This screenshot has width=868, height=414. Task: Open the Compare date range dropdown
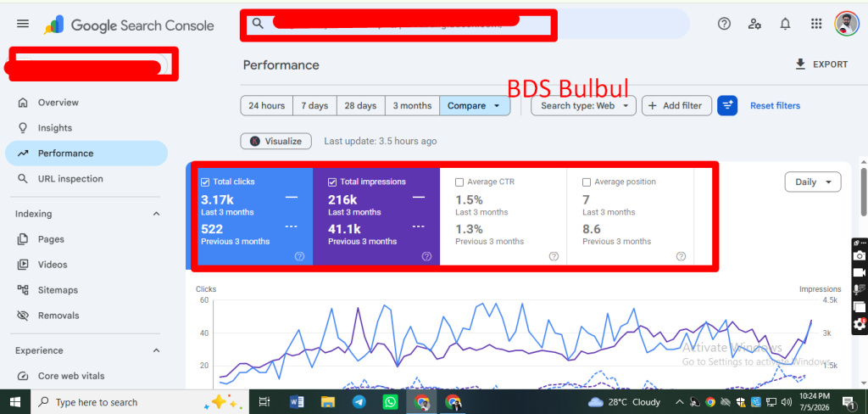[475, 105]
